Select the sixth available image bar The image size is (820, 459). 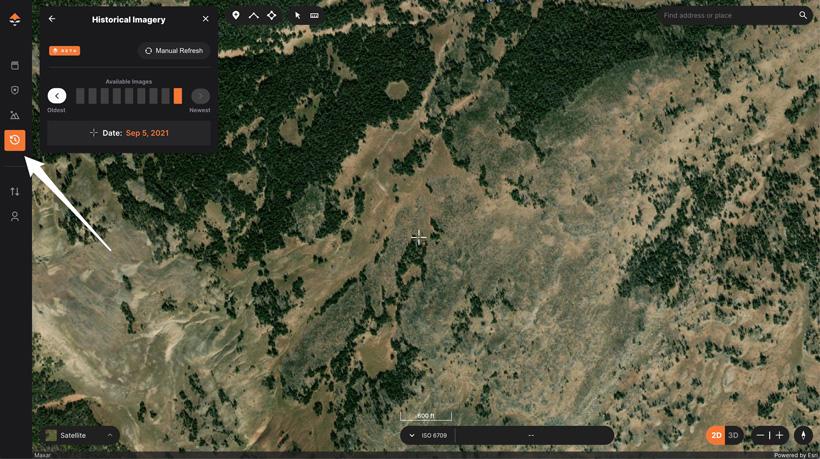click(x=141, y=96)
